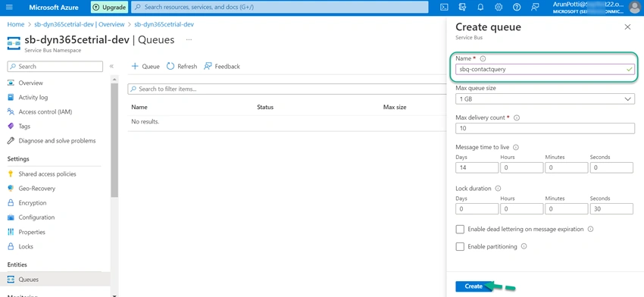The height and width of the screenshot is (297, 644).
Task: Open Encryption settings
Action: (x=32, y=203)
